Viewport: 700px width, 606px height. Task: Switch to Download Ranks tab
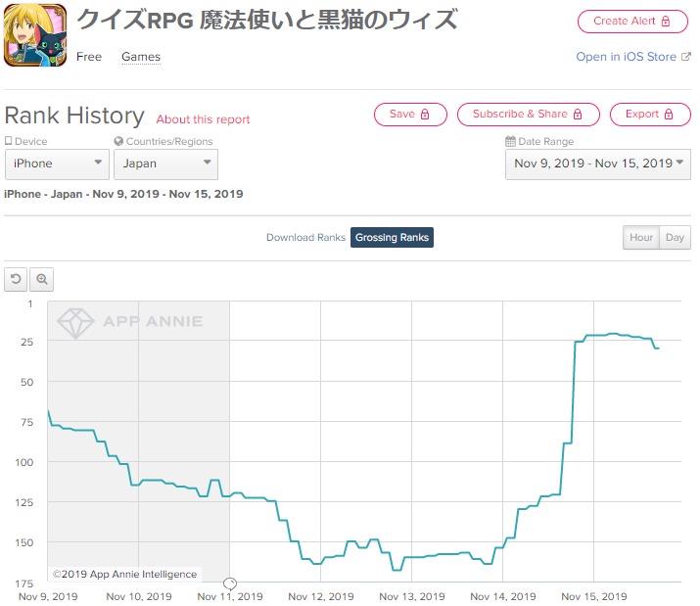pyautogui.click(x=305, y=237)
